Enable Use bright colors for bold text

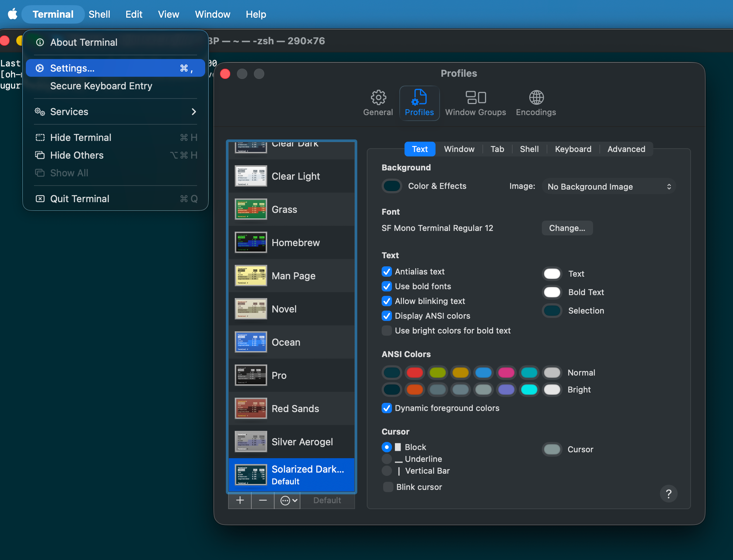click(x=386, y=331)
